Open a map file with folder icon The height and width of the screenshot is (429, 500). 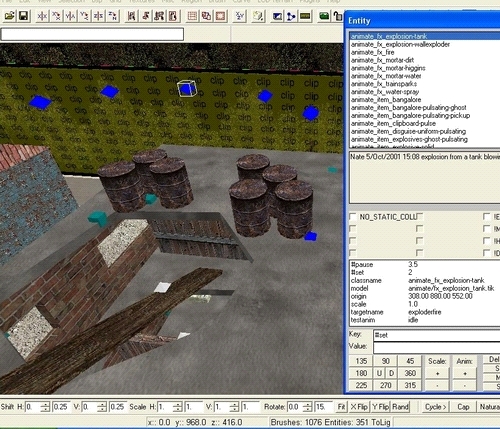click(9, 16)
